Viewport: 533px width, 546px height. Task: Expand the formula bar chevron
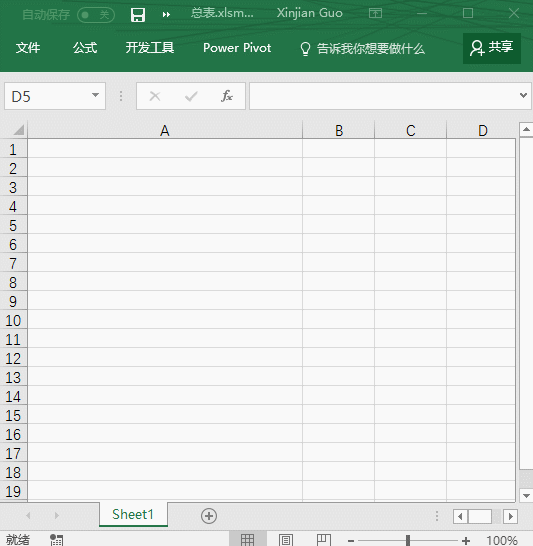(523, 95)
